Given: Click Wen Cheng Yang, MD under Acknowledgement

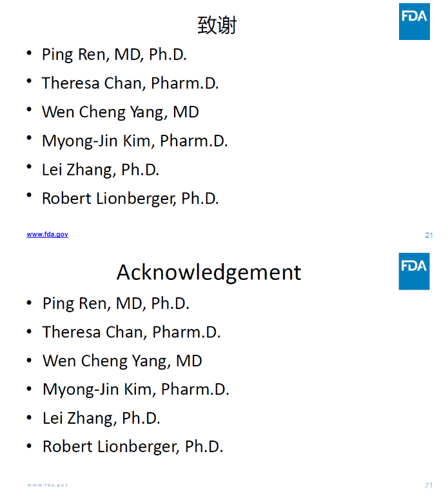Looking at the screenshot, I should pos(122,361).
